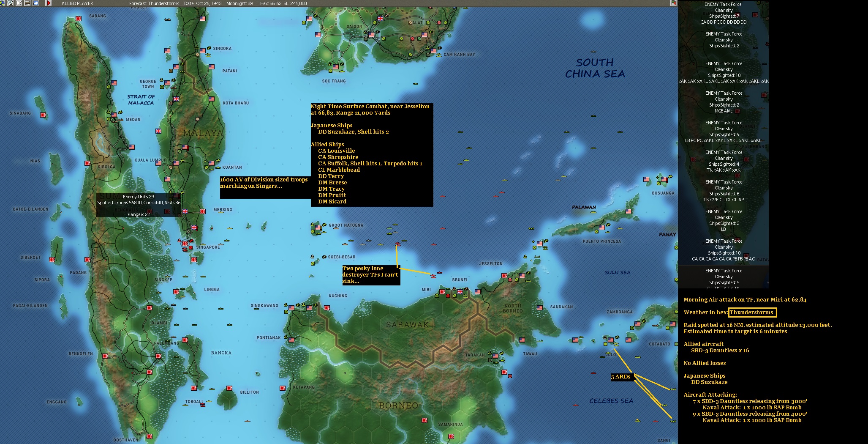Click the flag icon at toolbar's right end
The width and height of the screenshot is (868, 444).
pyautogui.click(x=673, y=3)
